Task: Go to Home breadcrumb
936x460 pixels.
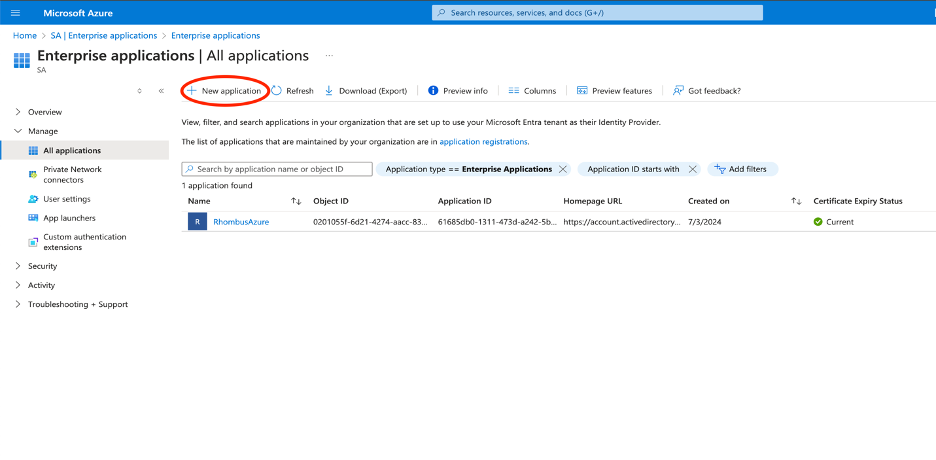Action: tap(25, 36)
